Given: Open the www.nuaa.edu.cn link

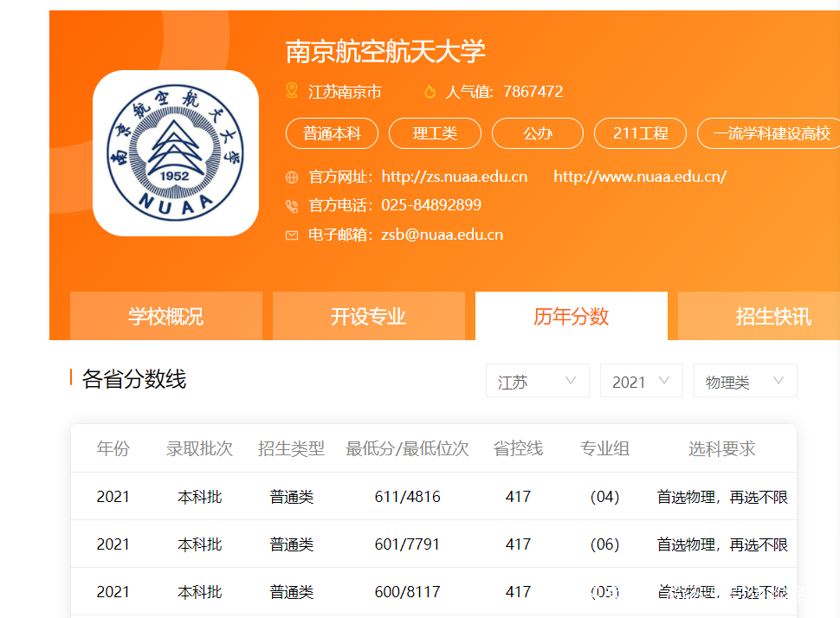Looking at the screenshot, I should click(x=640, y=177).
